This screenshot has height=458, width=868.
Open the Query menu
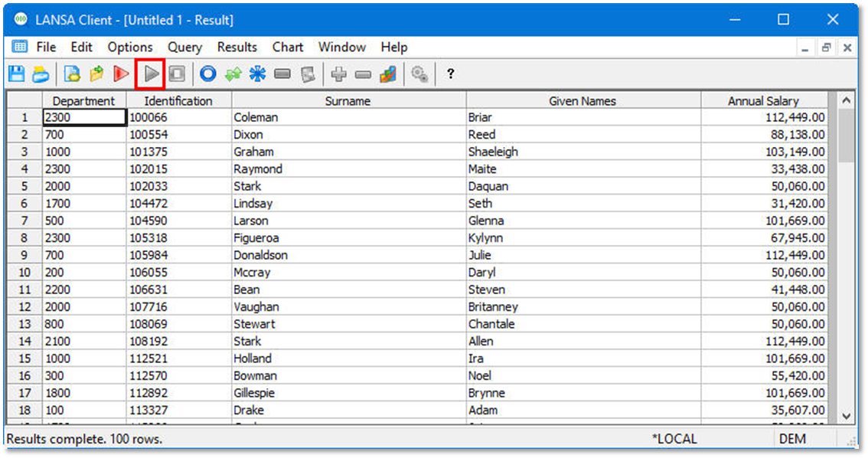185,47
